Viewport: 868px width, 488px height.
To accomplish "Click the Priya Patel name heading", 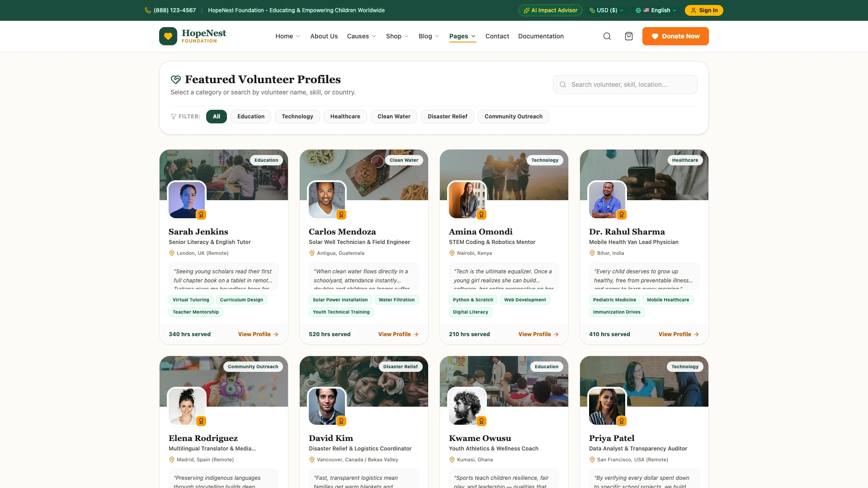I will click(x=611, y=438).
